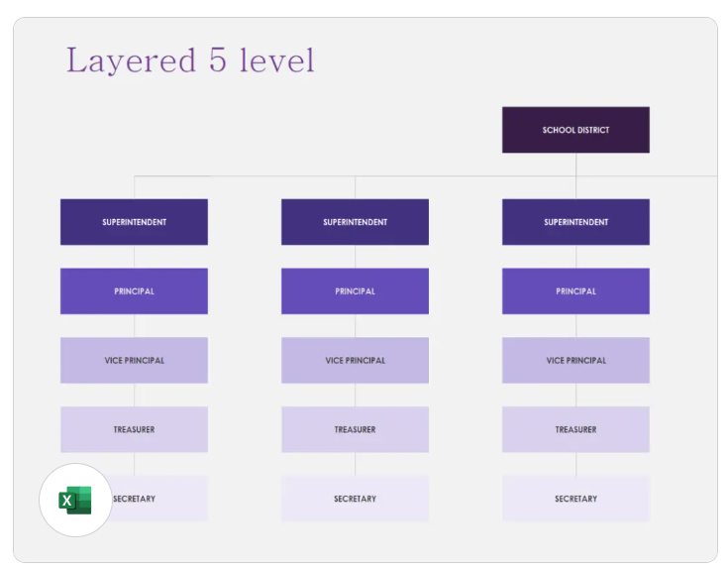Viewport: 728px width, 569px height.
Task: Click the Principal box in the middle column
Action: (x=356, y=291)
